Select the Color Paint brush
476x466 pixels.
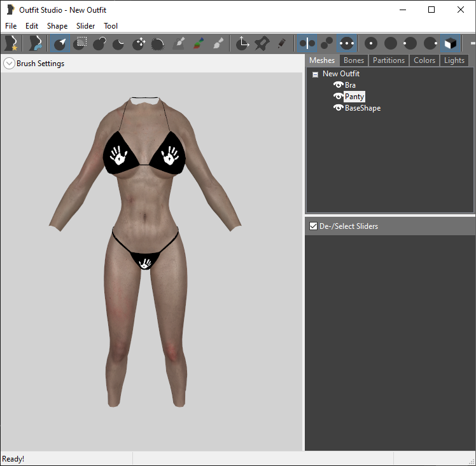(x=199, y=43)
